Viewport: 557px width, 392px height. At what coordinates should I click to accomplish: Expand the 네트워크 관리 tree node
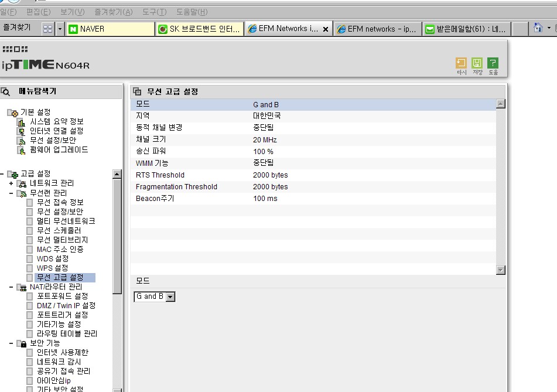coord(11,183)
